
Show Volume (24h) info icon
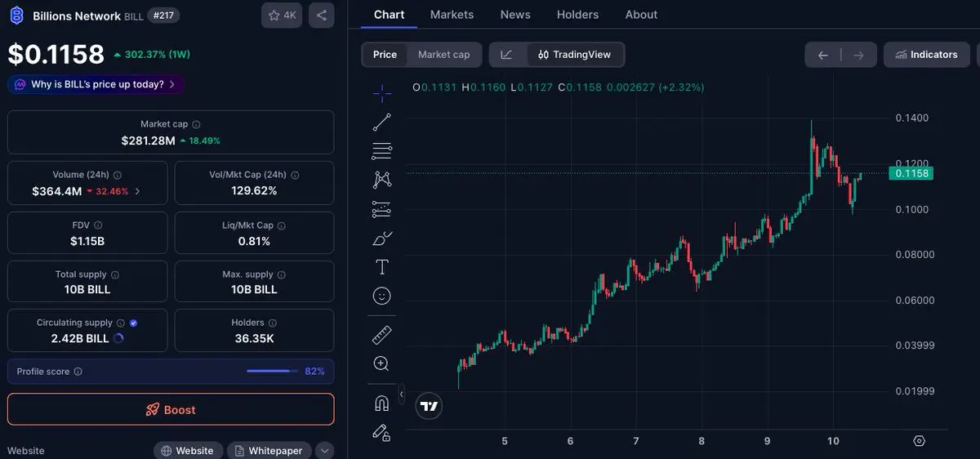pyautogui.click(x=118, y=175)
